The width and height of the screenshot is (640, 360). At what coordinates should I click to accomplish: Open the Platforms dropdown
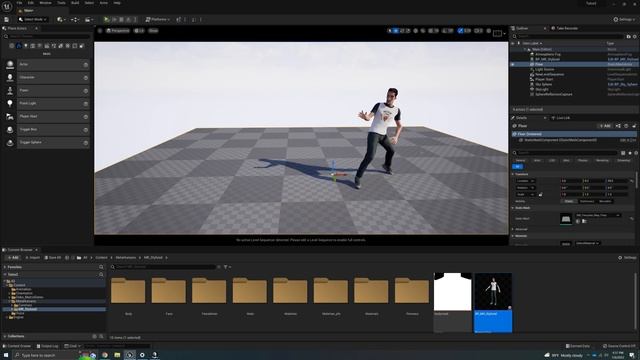[158, 19]
